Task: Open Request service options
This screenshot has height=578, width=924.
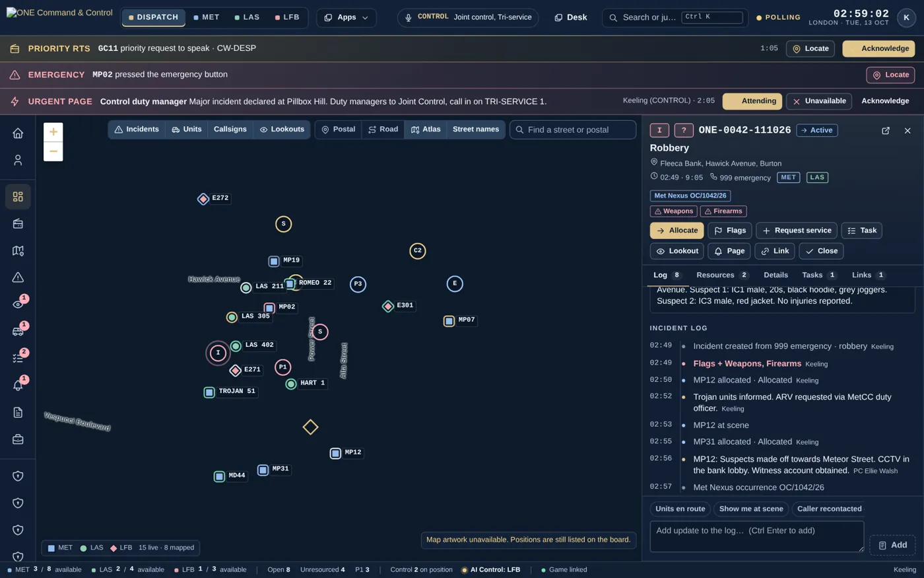Action: (797, 231)
